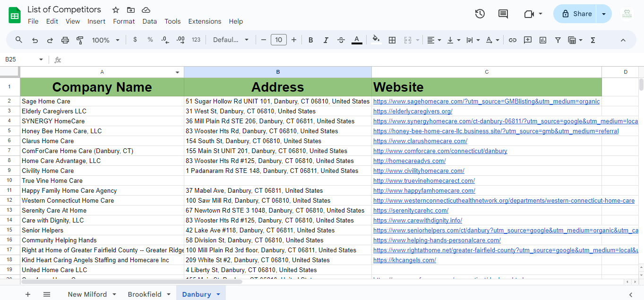Decrease decimal places
Image resolution: width=644 pixels, height=300 pixels.
(165, 40)
